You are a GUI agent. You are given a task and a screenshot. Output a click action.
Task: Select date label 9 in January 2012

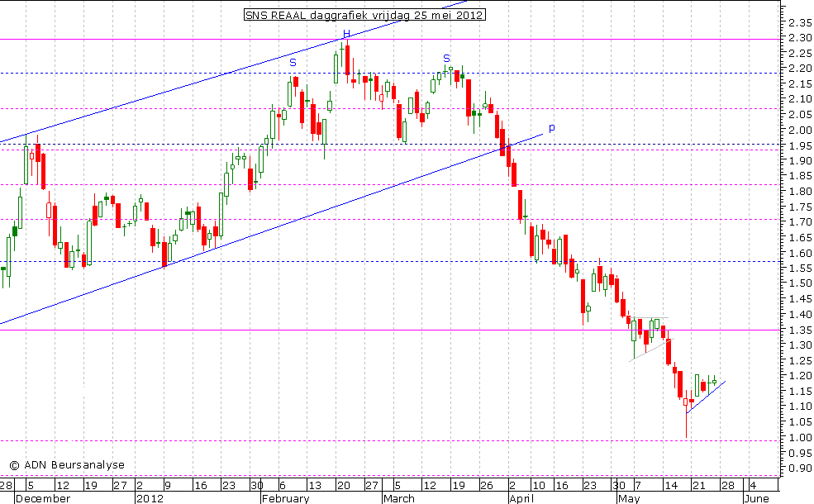coord(168,486)
